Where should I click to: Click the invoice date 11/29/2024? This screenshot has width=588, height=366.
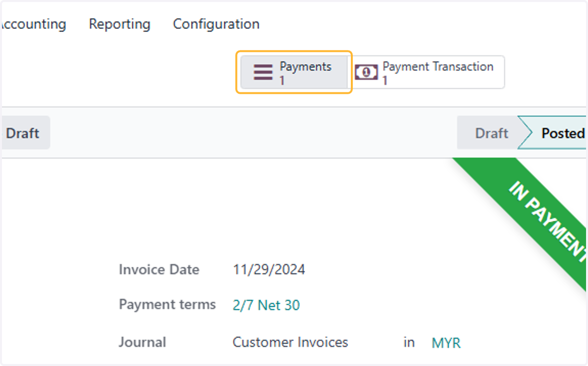coord(269,269)
